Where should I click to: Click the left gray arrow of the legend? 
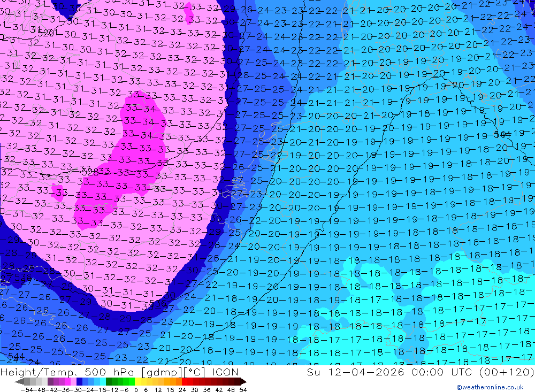[19, 381]
